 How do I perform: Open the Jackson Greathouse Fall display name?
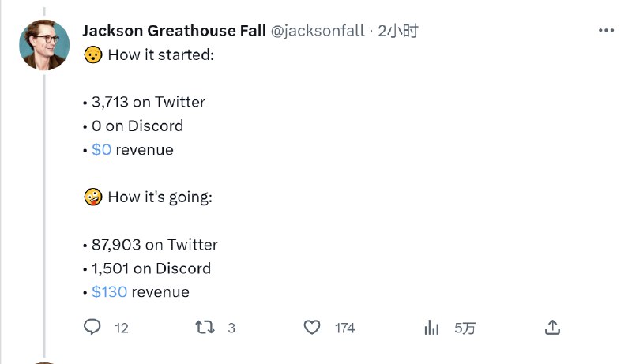click(x=174, y=32)
